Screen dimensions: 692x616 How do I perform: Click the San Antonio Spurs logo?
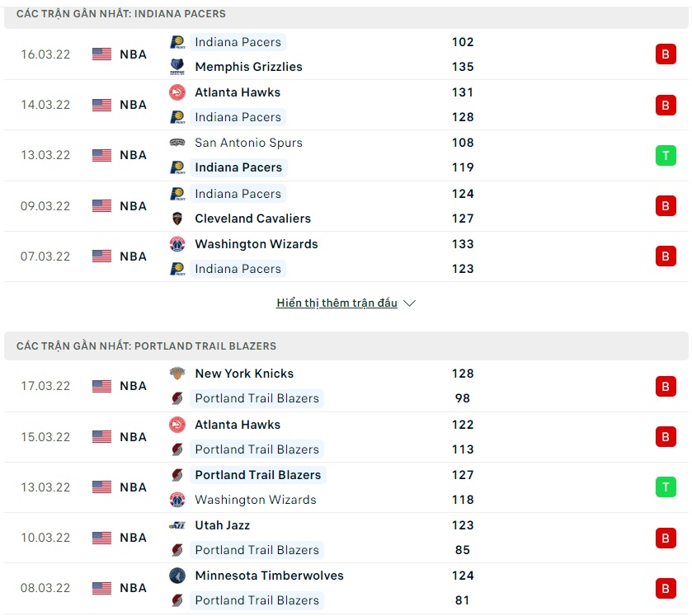point(177,143)
